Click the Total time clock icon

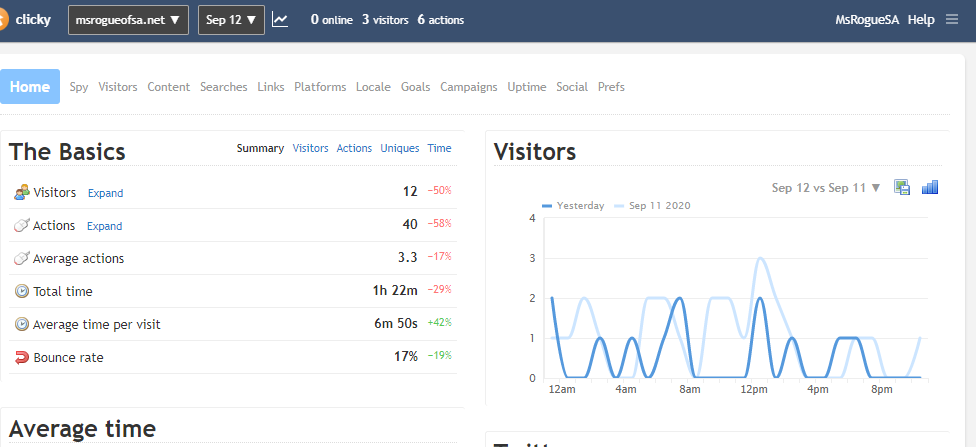click(21, 291)
